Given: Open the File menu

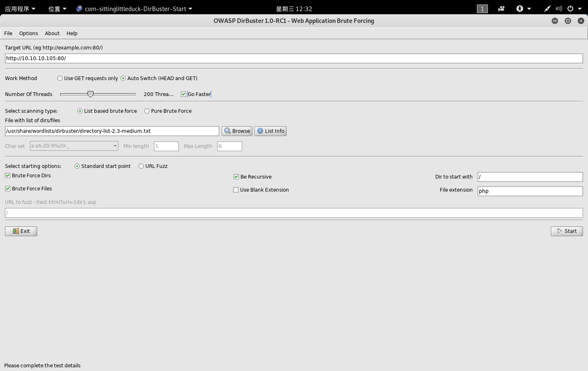Looking at the screenshot, I should [x=8, y=33].
